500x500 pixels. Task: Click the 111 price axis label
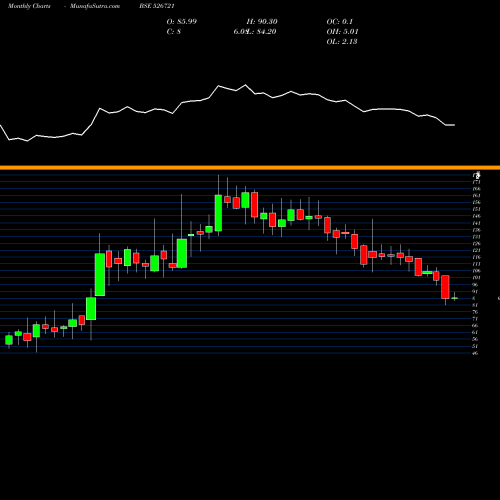pyautogui.click(x=476, y=264)
